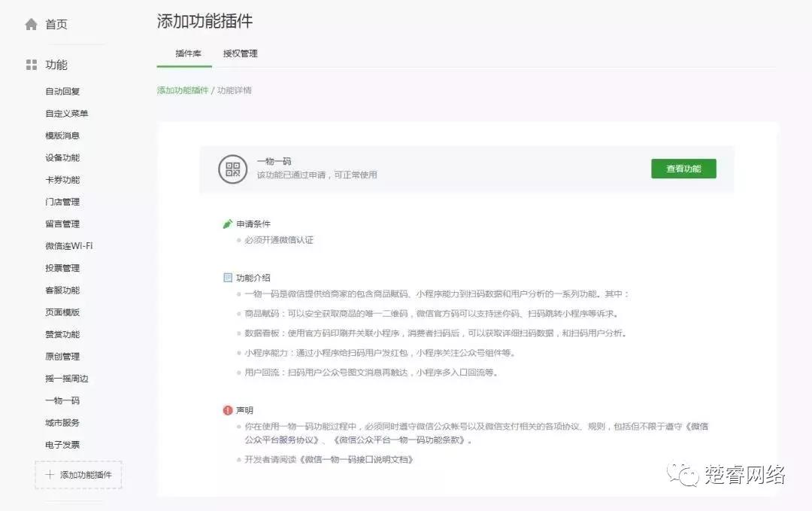Select 原创管理 in the sidebar

coord(62,357)
